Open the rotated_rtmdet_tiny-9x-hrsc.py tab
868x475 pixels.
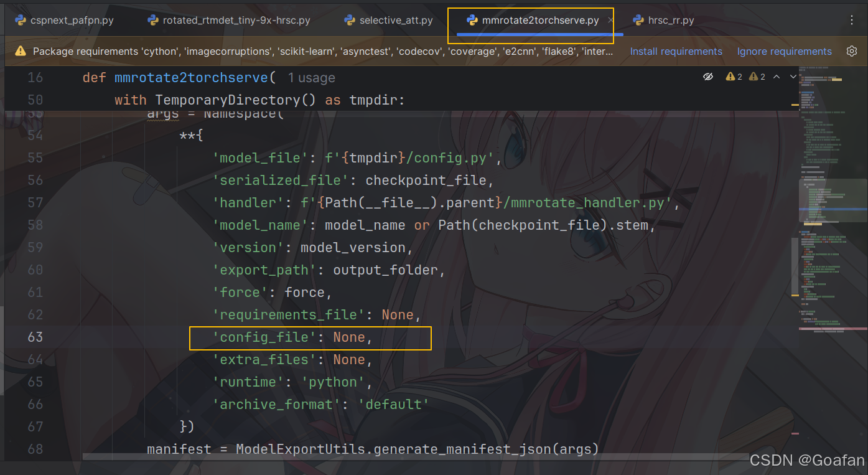click(x=236, y=19)
